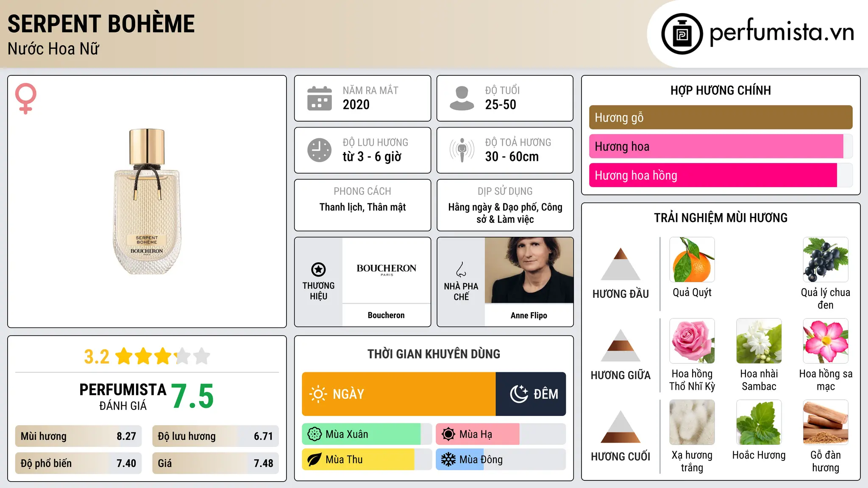This screenshot has height=488, width=868.
Task: Click the Hương Đầu pyramid icon
Action: pos(620,264)
